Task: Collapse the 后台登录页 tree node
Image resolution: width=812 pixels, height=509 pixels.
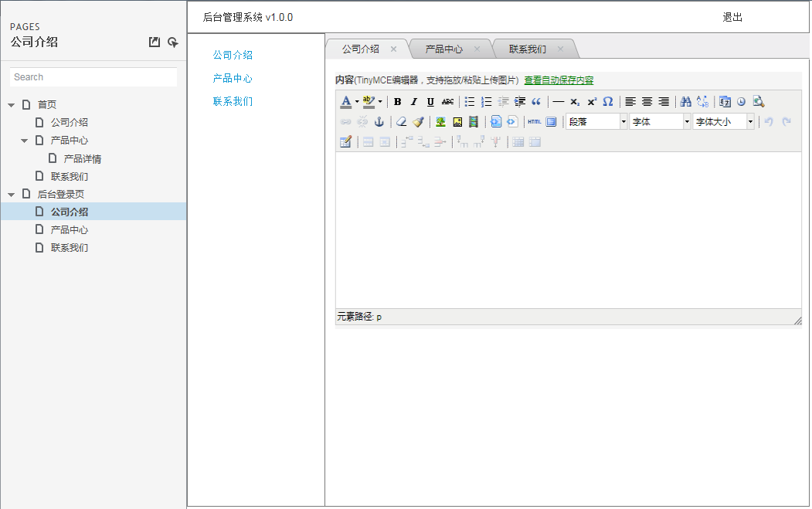Action: click(12, 195)
